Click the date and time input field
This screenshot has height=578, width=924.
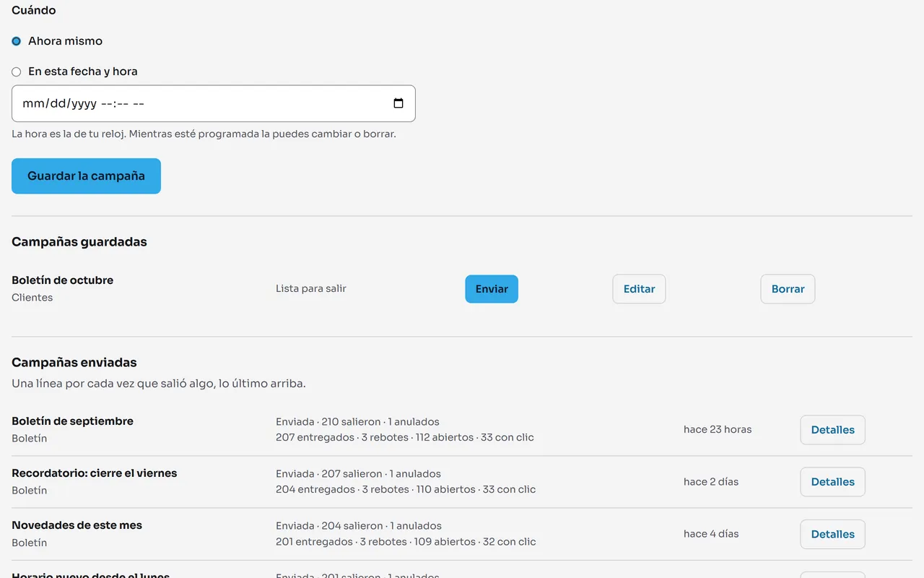click(214, 103)
